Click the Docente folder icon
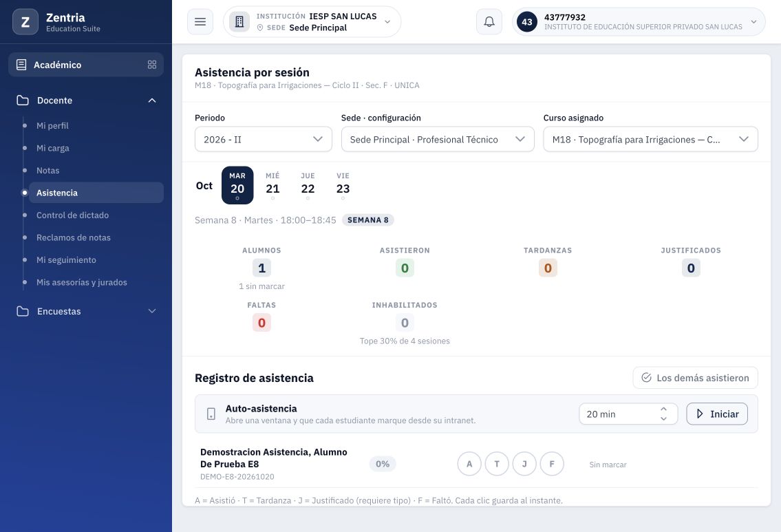The height and width of the screenshot is (532, 781). click(23, 100)
